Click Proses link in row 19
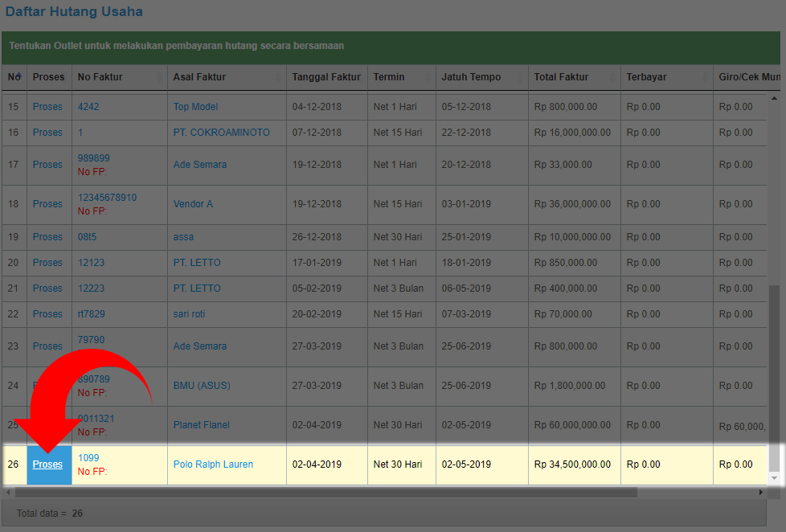Image resolution: width=786 pixels, height=532 pixels. [47, 236]
